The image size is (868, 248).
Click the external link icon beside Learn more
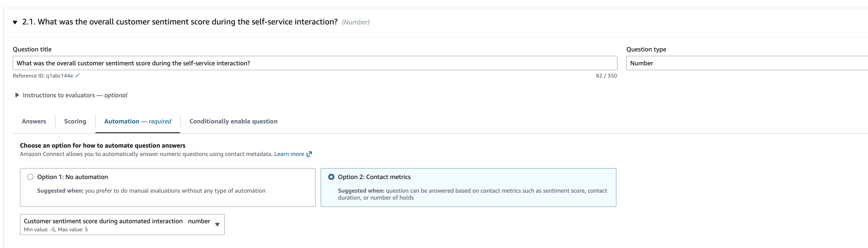(309, 154)
